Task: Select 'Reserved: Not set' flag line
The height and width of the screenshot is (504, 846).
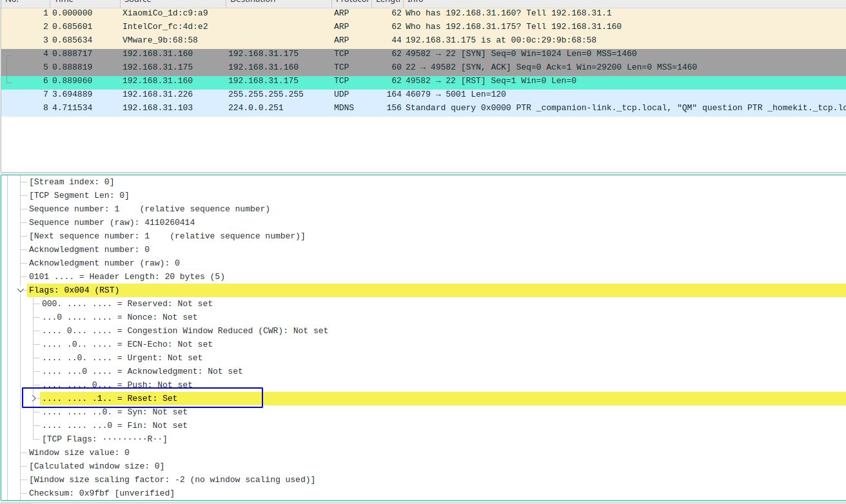Action: pos(127,304)
